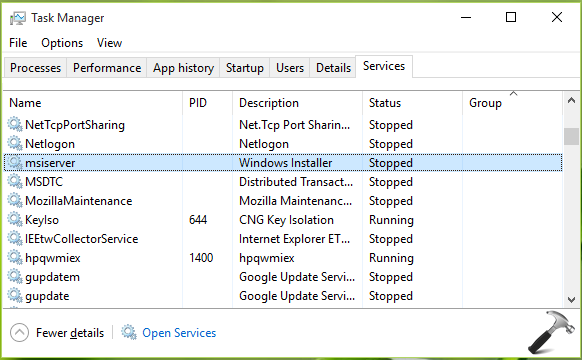Sort by the Status column header
Viewport: 582px width, 360px height.
point(412,103)
